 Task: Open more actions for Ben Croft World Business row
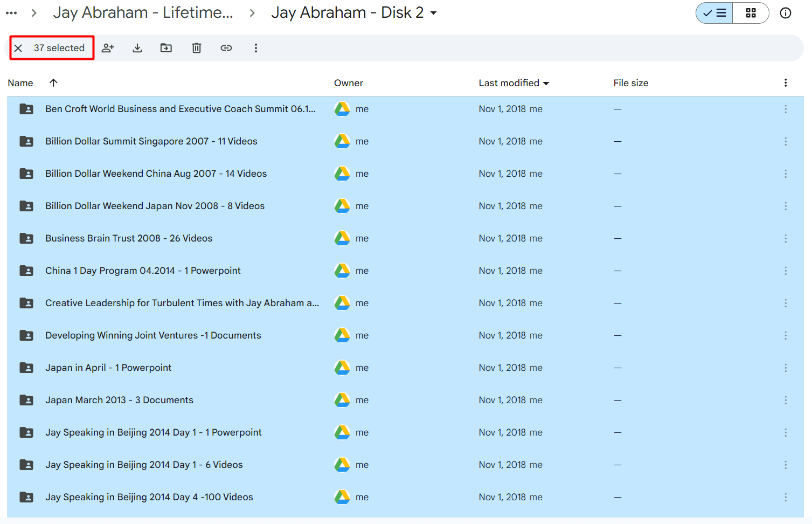(x=786, y=109)
